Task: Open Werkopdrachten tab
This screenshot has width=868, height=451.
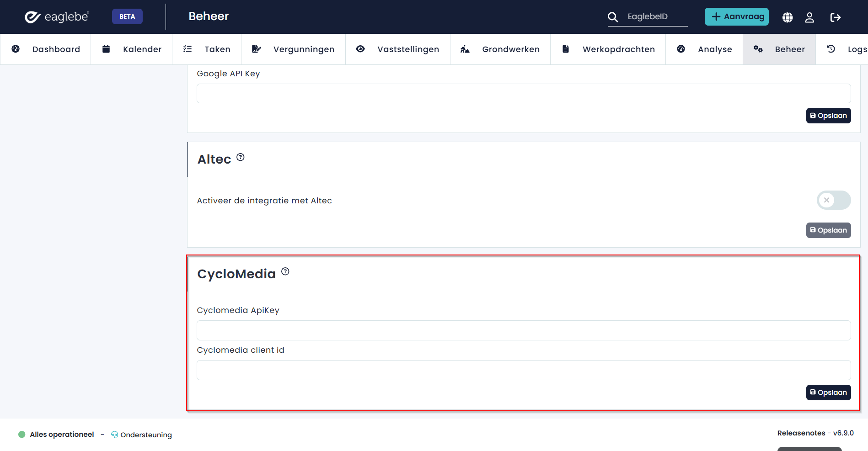Action: pos(608,49)
